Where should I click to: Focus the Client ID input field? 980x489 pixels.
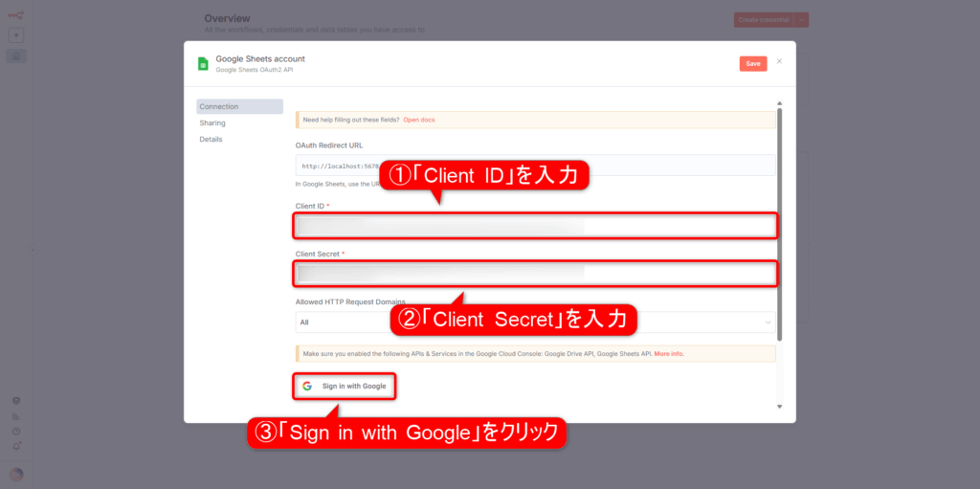534,226
